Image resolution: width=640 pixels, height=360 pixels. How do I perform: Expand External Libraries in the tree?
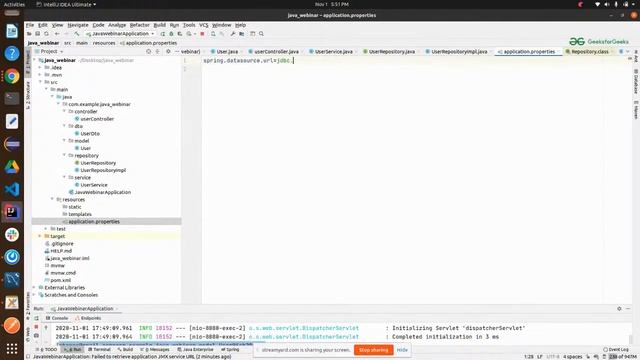tap(34, 288)
